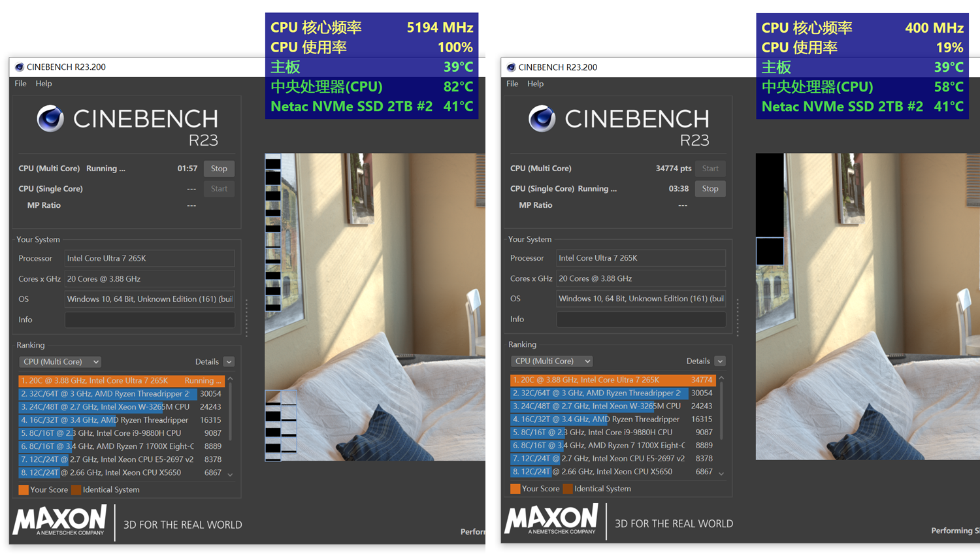Click the OS field in the right window
980x560 pixels.
(x=641, y=299)
